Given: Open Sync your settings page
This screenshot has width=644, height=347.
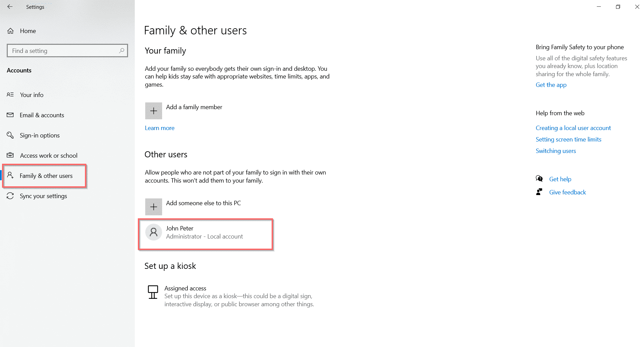Looking at the screenshot, I should tap(43, 196).
